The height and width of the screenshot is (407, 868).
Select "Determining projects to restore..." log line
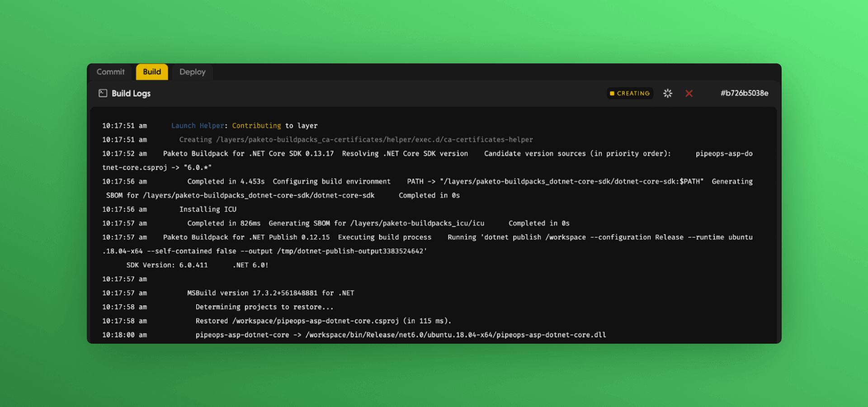264,307
